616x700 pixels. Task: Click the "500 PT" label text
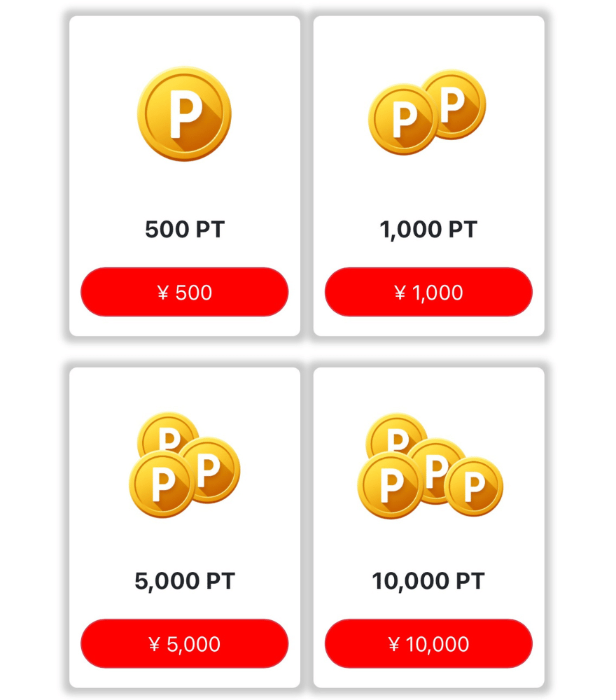(184, 230)
